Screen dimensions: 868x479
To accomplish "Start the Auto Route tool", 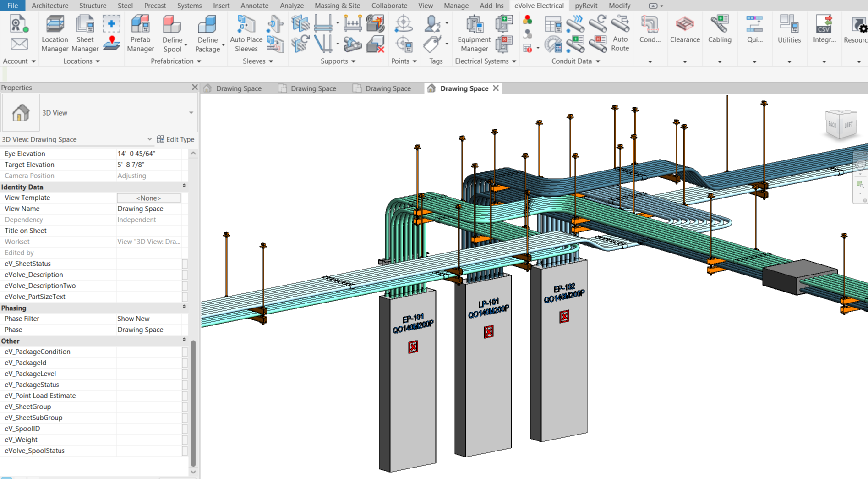I will click(620, 33).
